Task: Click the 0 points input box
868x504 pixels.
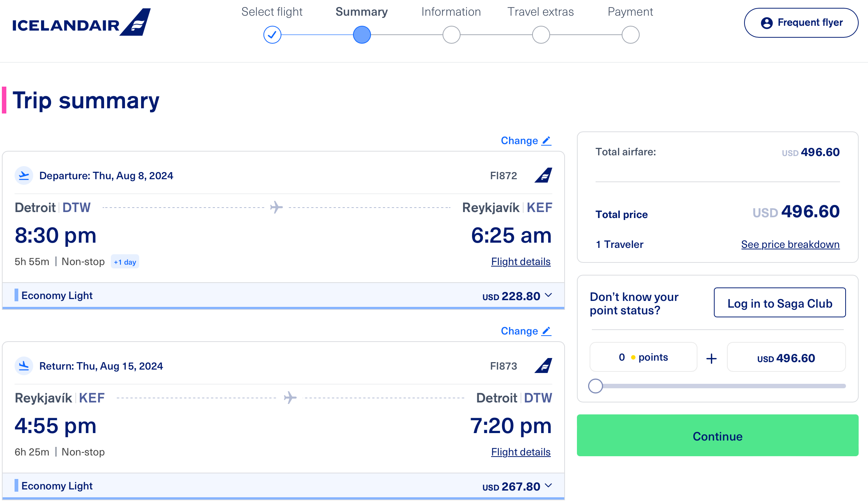Action: 643,357
